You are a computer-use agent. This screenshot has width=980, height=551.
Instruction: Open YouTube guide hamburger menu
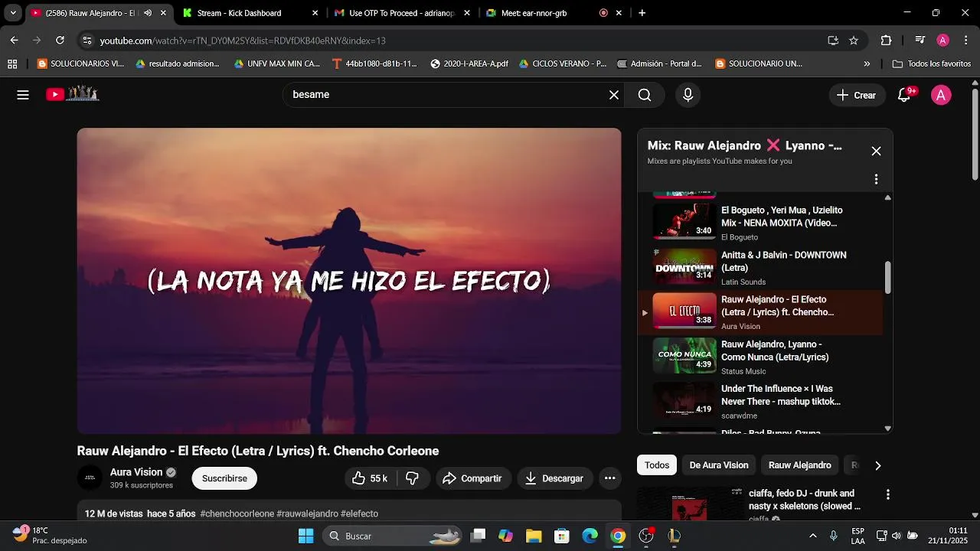[x=23, y=95]
